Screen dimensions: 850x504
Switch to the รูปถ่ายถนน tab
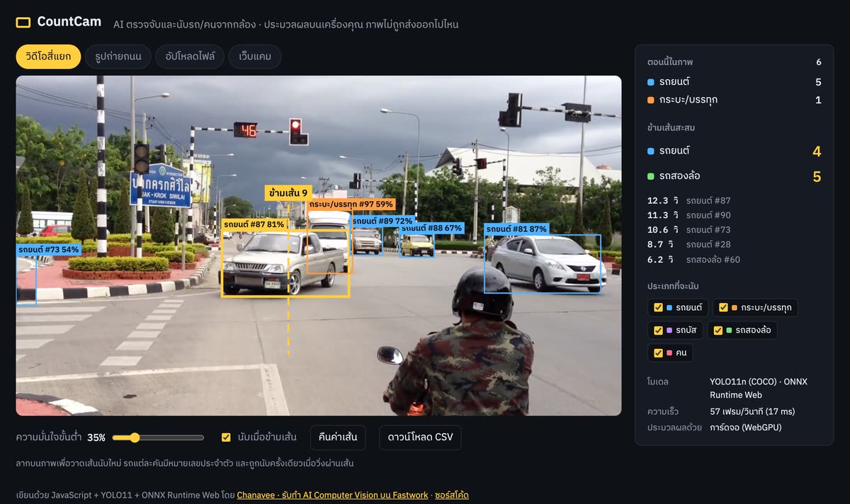[x=118, y=57]
